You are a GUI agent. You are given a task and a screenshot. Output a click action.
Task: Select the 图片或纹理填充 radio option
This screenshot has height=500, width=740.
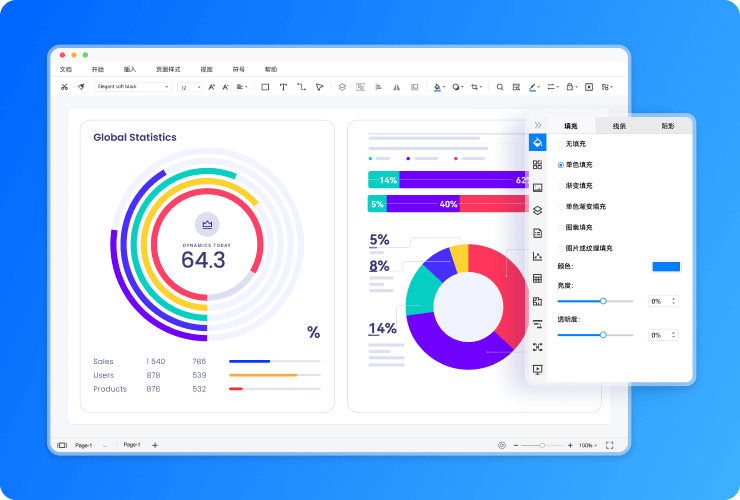pyautogui.click(x=561, y=248)
